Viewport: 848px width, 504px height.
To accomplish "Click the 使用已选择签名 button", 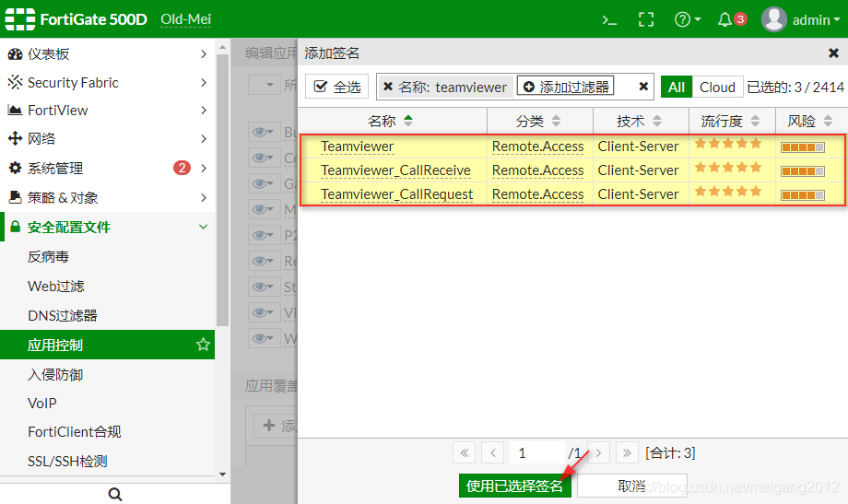I will pyautogui.click(x=514, y=486).
